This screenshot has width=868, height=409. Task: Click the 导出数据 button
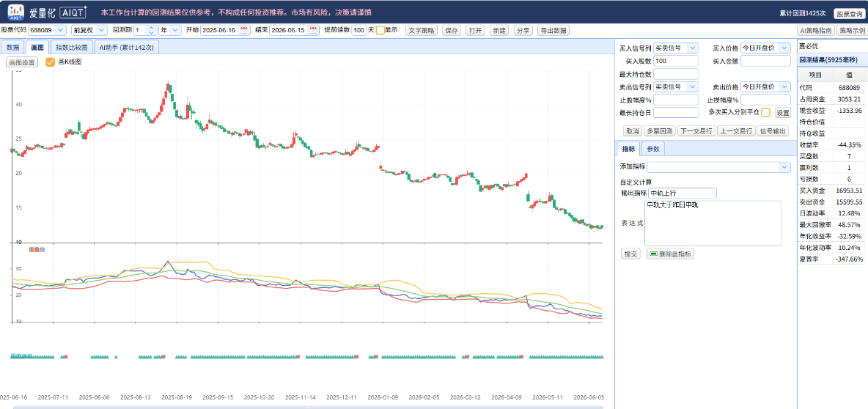click(553, 31)
